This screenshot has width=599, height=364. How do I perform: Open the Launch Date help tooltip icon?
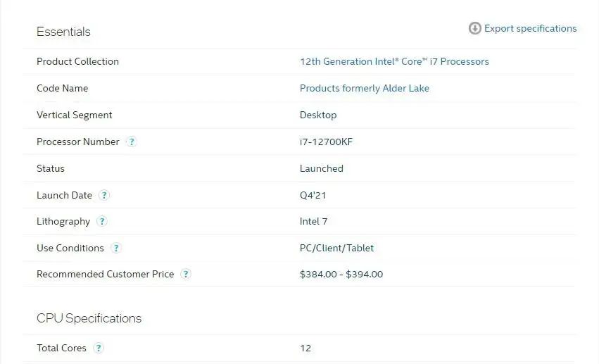[x=104, y=195]
